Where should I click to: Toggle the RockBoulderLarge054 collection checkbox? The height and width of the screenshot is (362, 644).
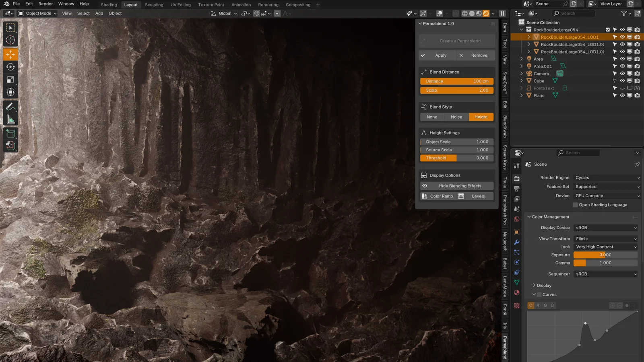(607, 29)
